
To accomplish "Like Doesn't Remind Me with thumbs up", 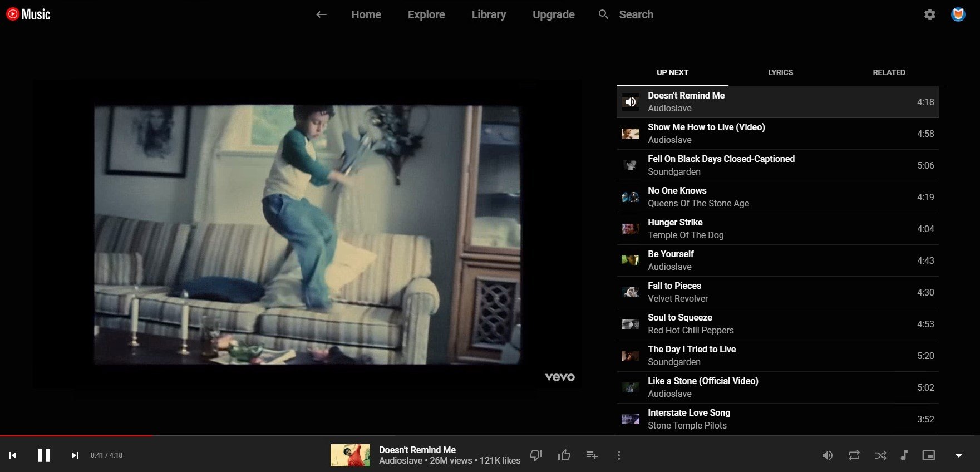I will (564, 455).
